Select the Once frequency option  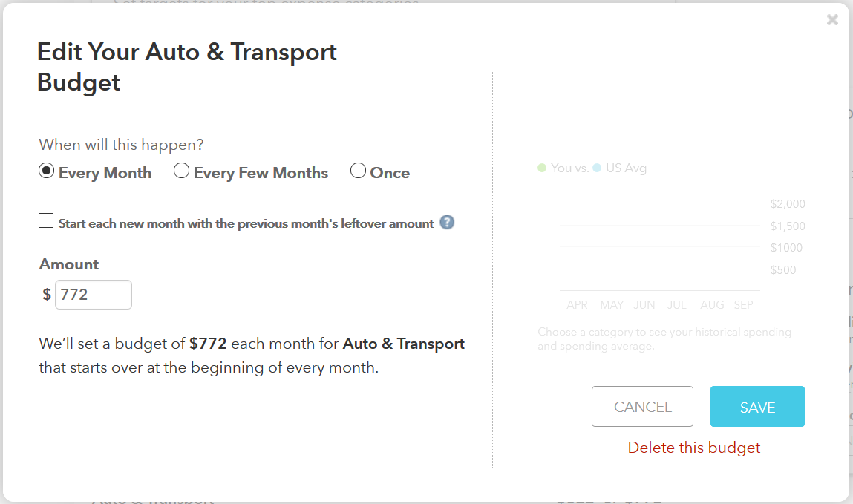click(358, 171)
